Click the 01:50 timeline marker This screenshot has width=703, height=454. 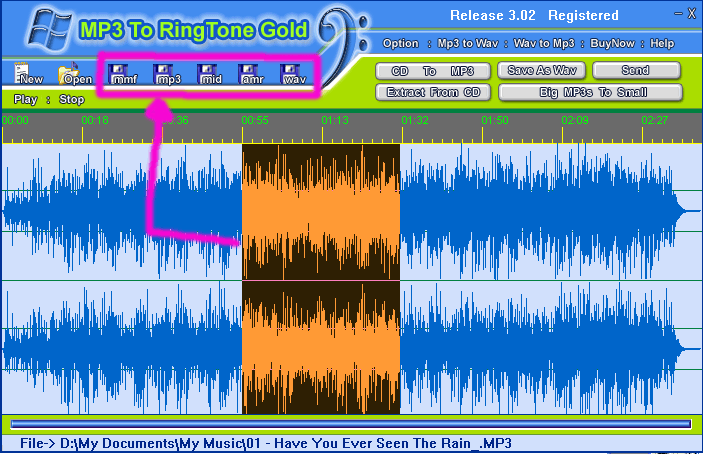pyautogui.click(x=495, y=120)
